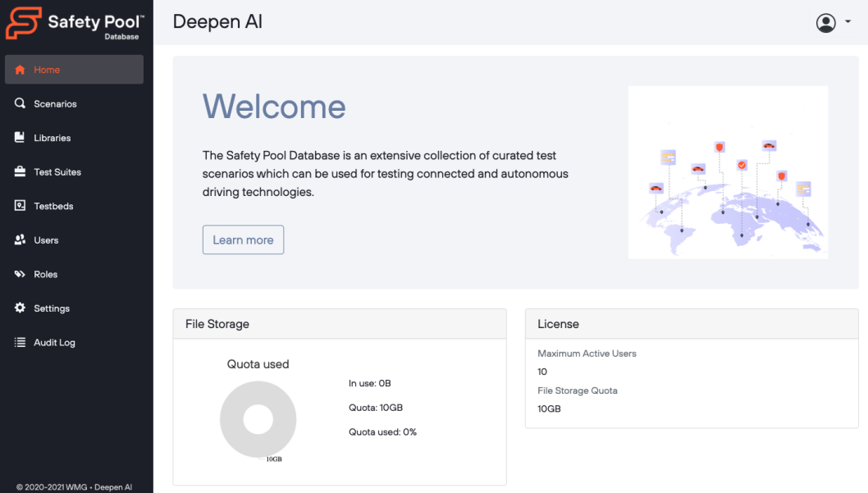Click the 10GB chart legend label
This screenshot has height=493, width=868.
tap(274, 459)
